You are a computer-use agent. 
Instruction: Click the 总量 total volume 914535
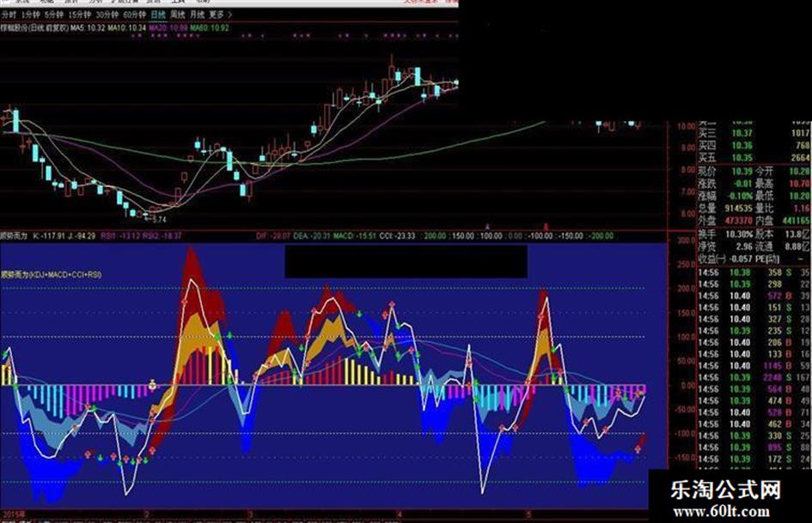(738, 208)
